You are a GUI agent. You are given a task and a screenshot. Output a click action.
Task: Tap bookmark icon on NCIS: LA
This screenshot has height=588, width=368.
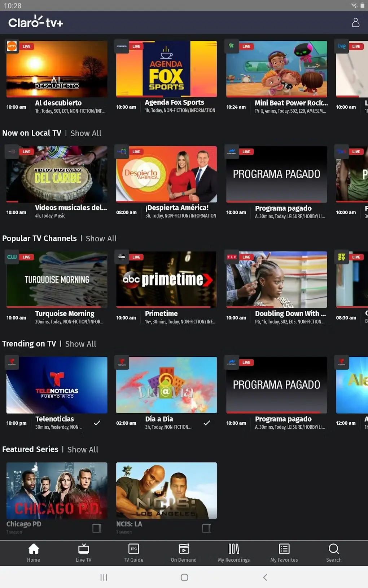coord(207,528)
